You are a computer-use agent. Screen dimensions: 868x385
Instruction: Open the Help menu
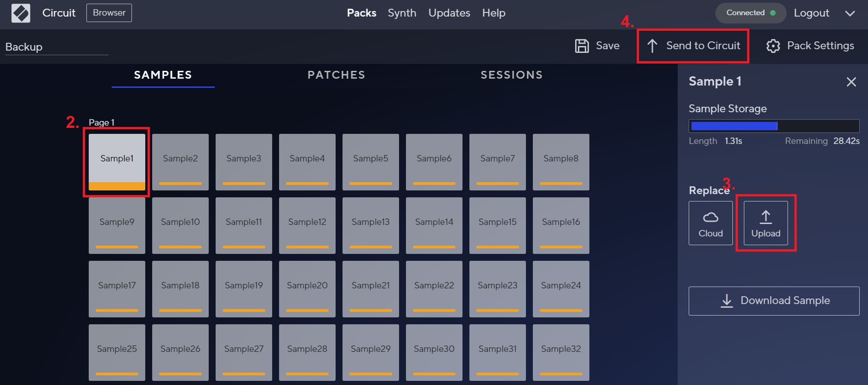[x=494, y=13]
